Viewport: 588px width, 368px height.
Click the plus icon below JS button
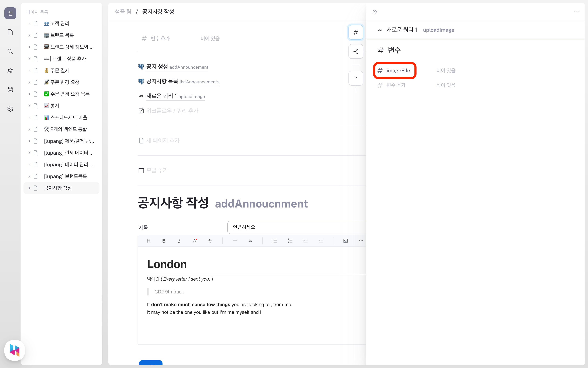point(356,90)
